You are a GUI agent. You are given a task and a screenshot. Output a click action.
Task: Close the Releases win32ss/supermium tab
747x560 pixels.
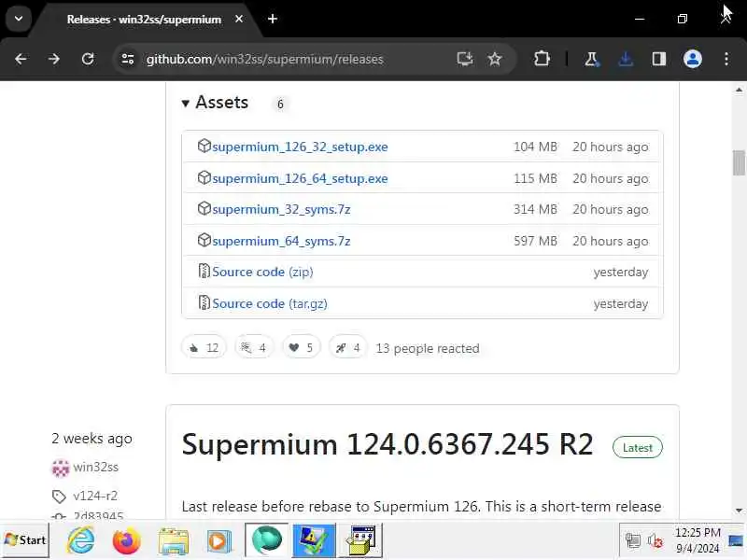coord(239,19)
